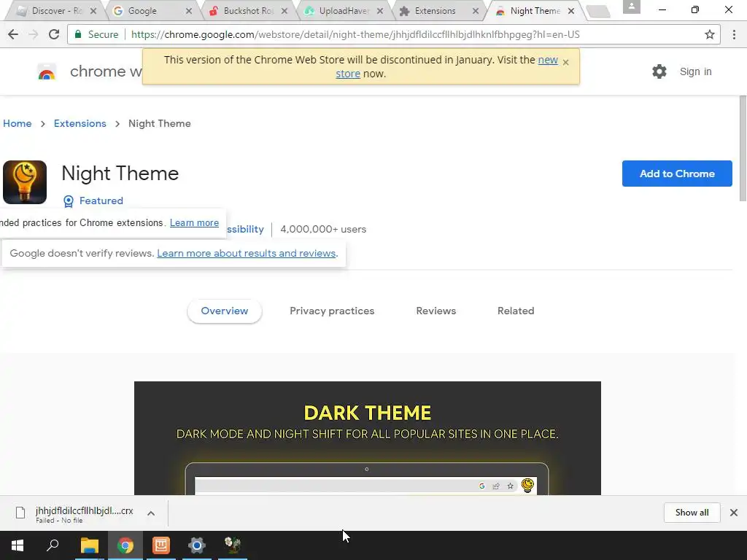This screenshot has width=747, height=560.
Task: Click the 4,000,000+ users text
Action: (x=323, y=230)
